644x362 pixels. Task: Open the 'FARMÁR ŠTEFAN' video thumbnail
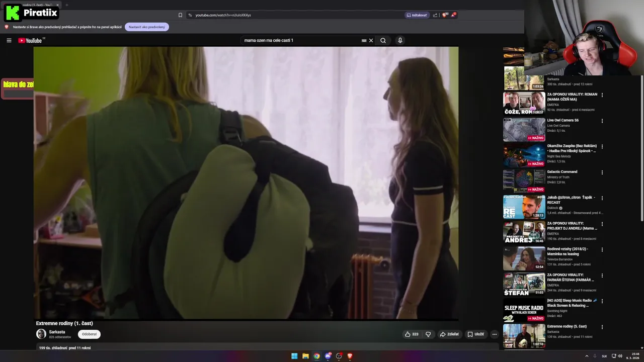[x=524, y=285]
